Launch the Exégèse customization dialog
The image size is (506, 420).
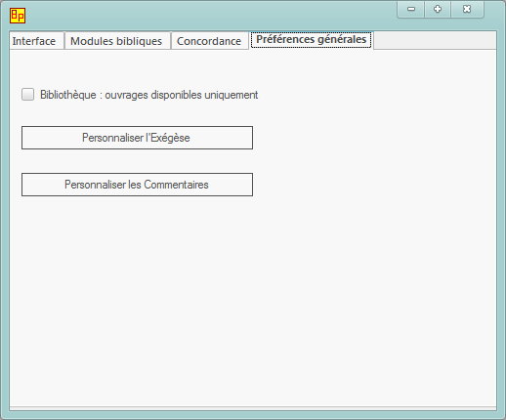(x=137, y=138)
